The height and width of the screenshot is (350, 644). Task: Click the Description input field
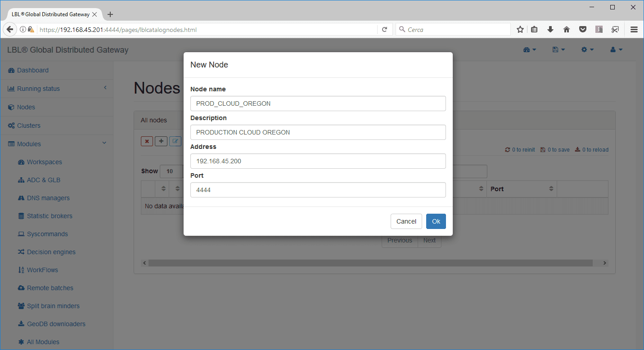[318, 132]
